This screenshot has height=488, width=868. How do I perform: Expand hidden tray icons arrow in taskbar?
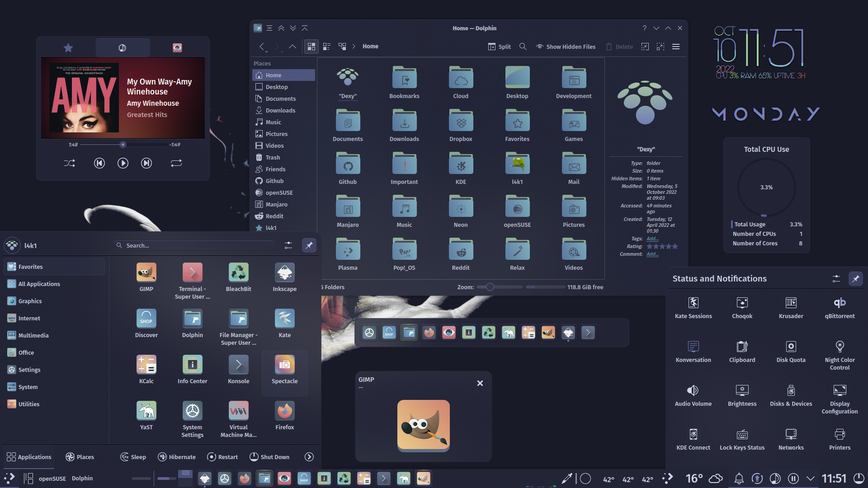tap(811, 478)
